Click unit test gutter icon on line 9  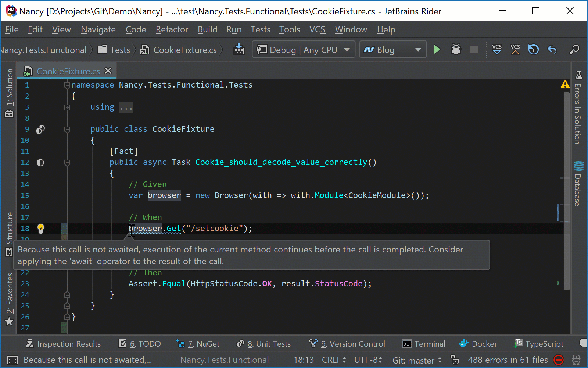(40, 129)
